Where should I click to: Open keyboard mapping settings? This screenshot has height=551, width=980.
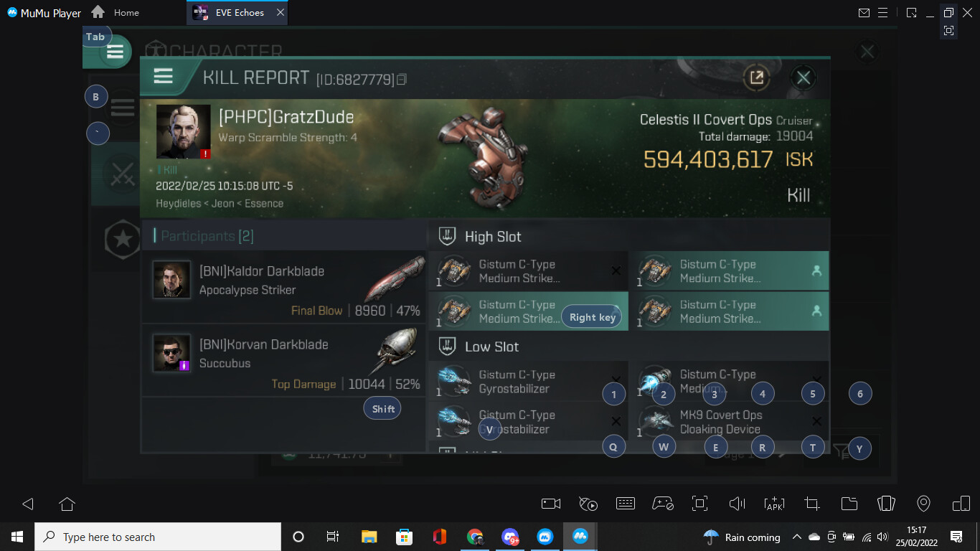(626, 504)
